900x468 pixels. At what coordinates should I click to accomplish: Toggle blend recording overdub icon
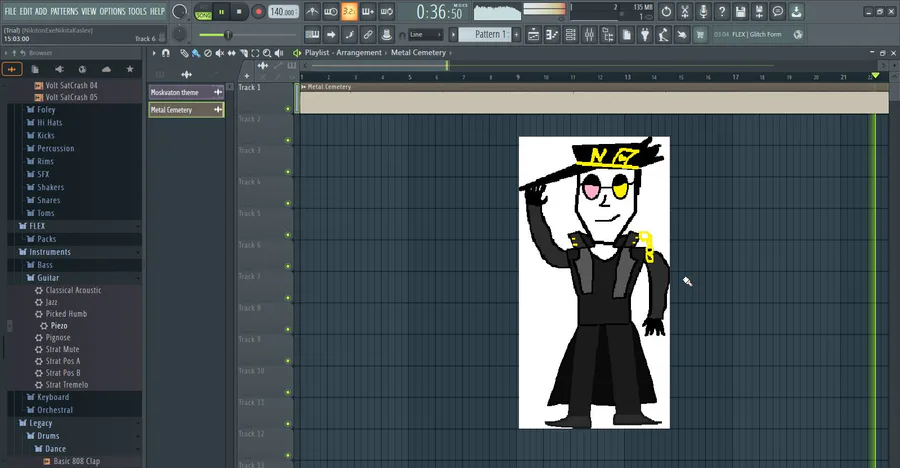[368, 11]
